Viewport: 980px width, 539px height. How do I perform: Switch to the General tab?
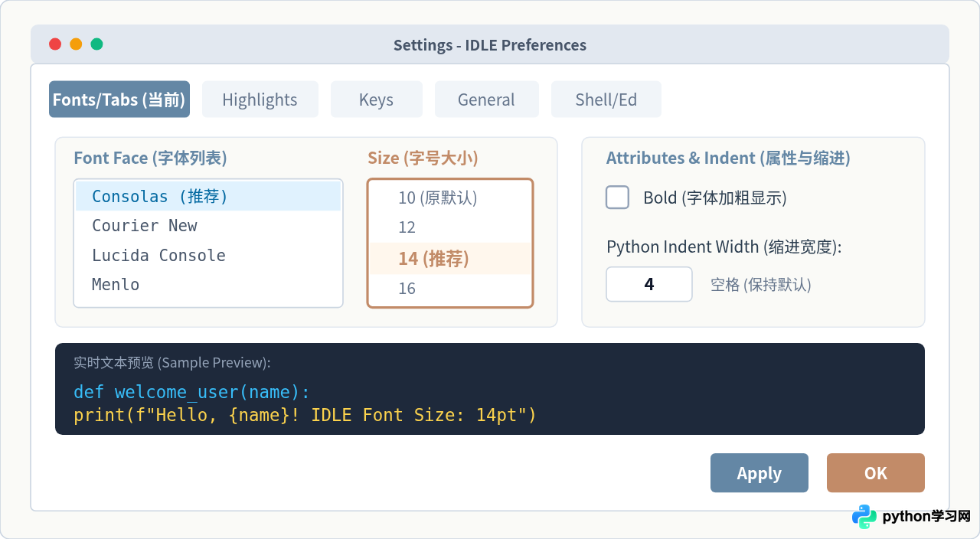click(487, 100)
